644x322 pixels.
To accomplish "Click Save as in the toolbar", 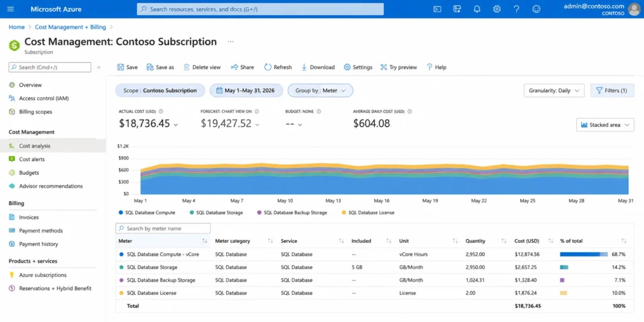I will coord(160,67).
